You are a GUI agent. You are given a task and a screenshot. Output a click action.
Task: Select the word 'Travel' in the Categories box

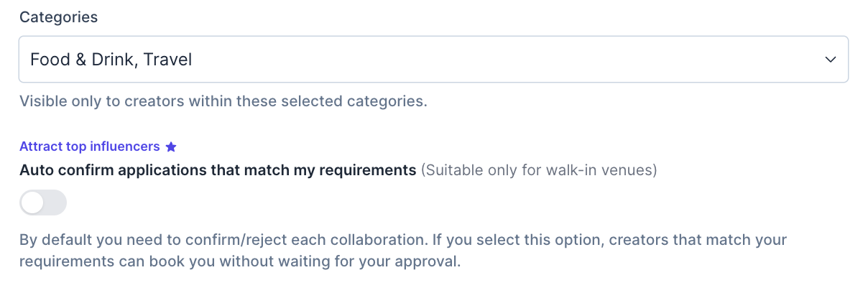(x=167, y=59)
